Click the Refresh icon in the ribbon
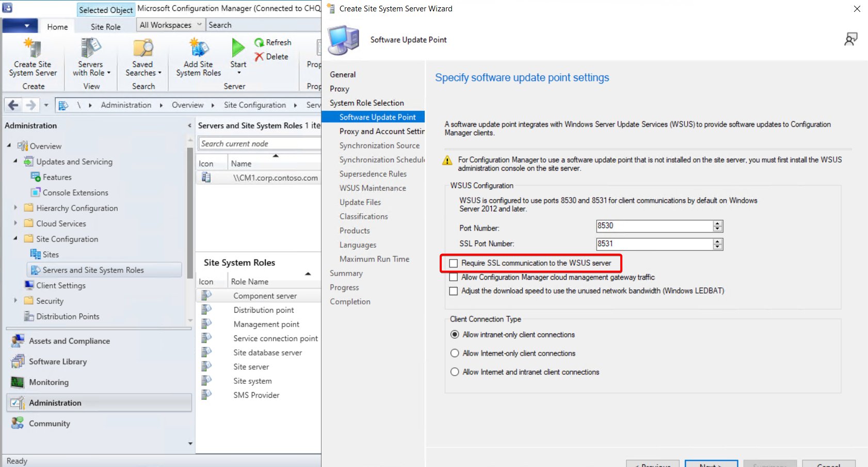 [259, 42]
